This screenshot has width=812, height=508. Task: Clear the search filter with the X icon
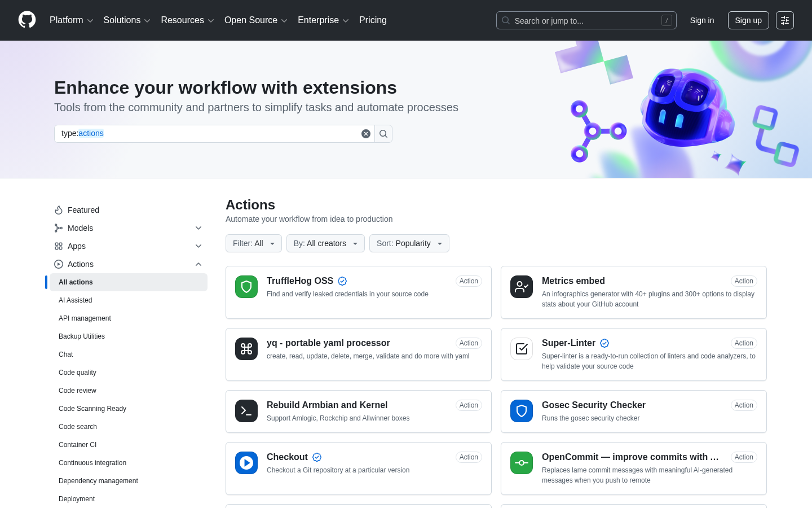tap(366, 133)
